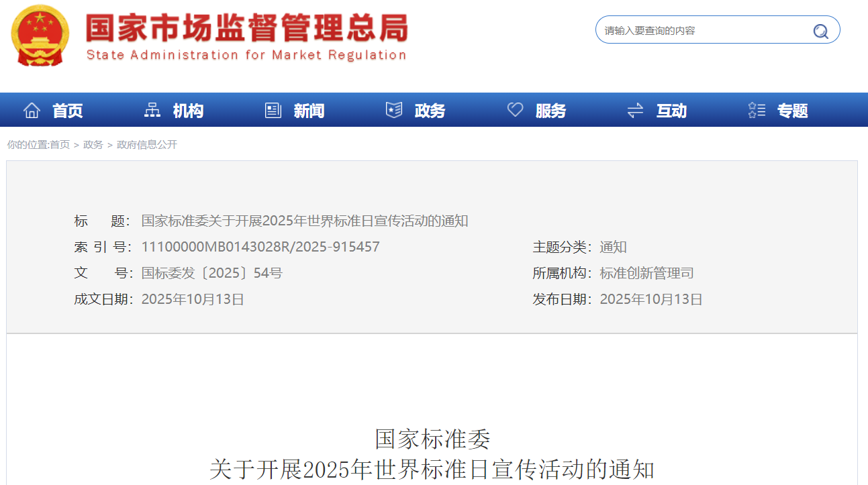868x485 pixels.
Task: Click the article heading 国家标准委
Action: click(432, 439)
